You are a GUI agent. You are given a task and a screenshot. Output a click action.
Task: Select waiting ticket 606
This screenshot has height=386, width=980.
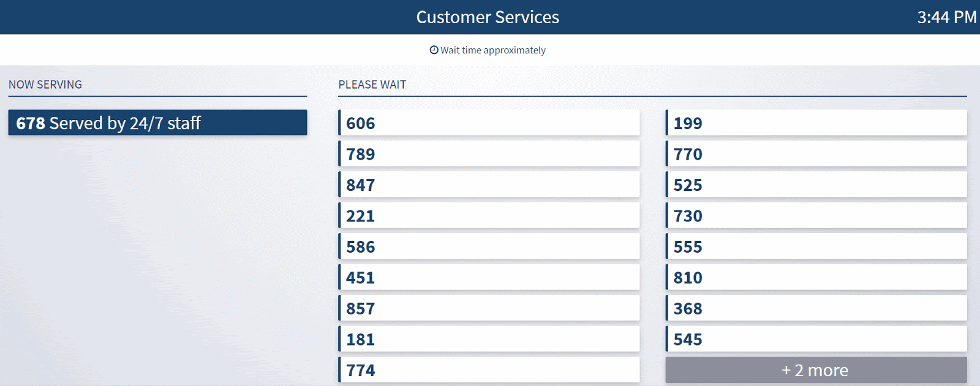click(489, 123)
